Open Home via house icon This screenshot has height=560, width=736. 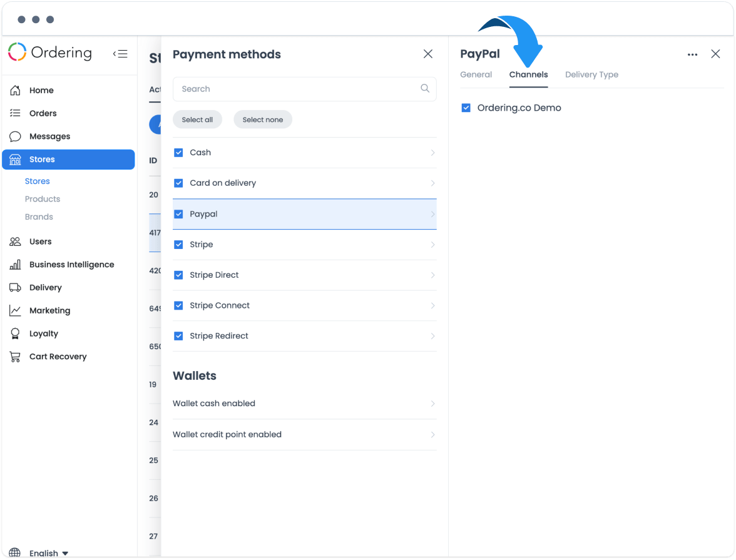pos(15,90)
